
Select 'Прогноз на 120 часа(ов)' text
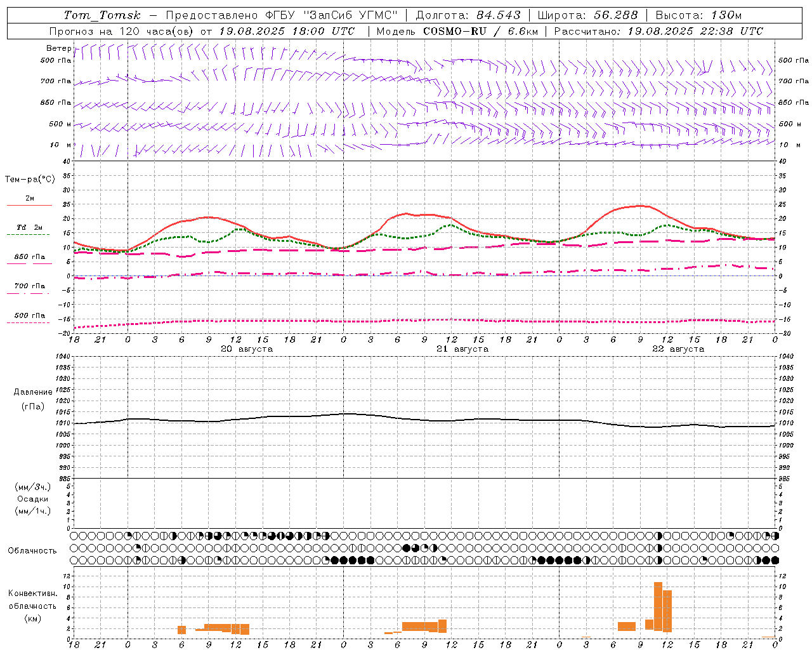pos(122,31)
